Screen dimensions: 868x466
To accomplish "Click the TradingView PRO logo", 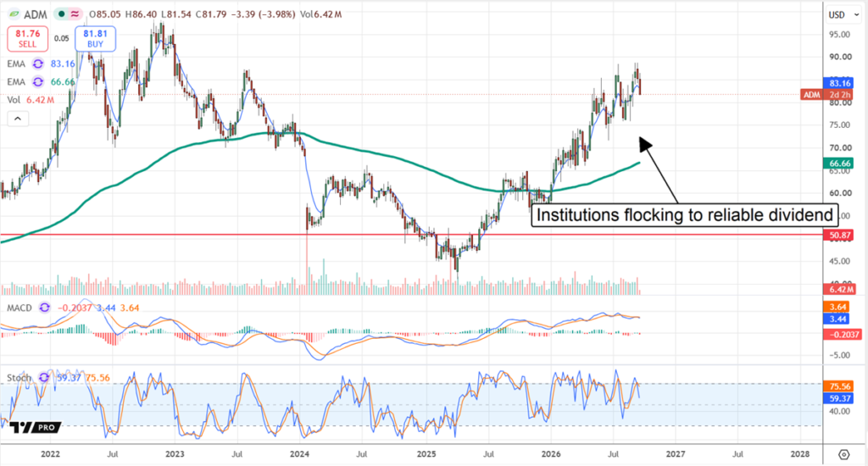I will [35, 427].
